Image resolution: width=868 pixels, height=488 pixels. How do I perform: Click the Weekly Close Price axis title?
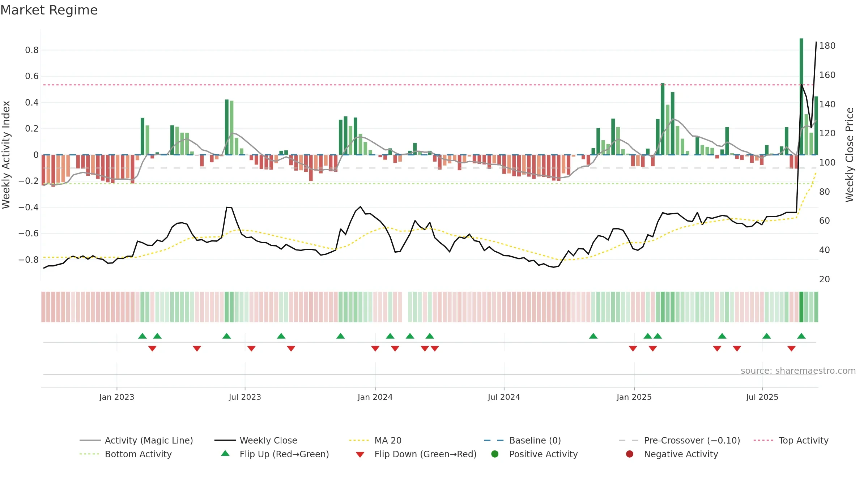pos(850,155)
